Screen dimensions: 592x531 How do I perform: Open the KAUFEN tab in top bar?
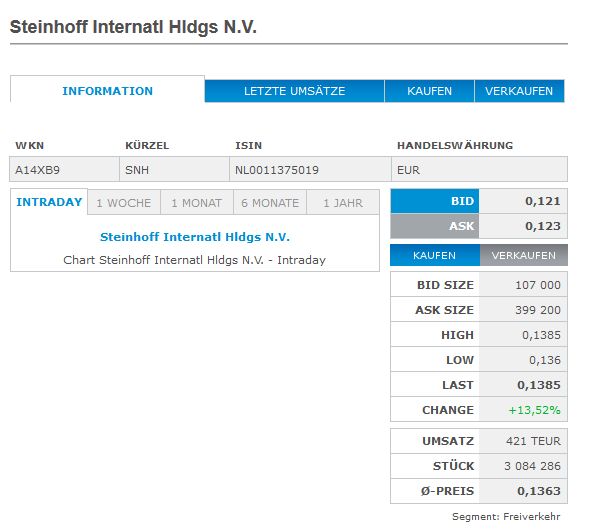click(429, 91)
